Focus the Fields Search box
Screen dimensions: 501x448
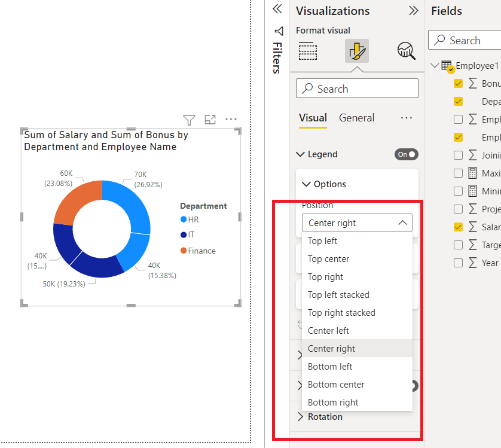point(465,40)
